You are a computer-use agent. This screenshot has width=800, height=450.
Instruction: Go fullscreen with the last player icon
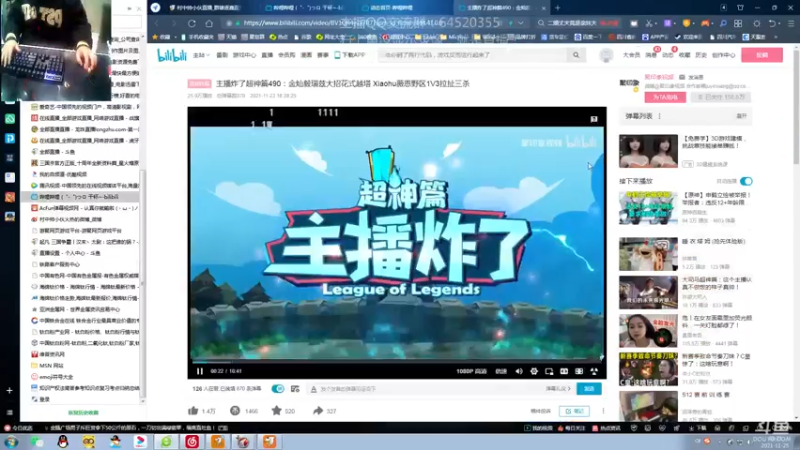(x=594, y=371)
